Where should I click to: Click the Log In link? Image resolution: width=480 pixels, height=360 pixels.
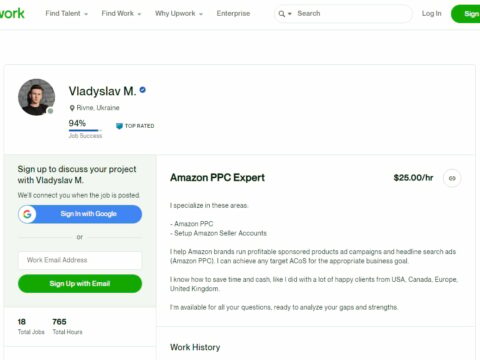432,13
